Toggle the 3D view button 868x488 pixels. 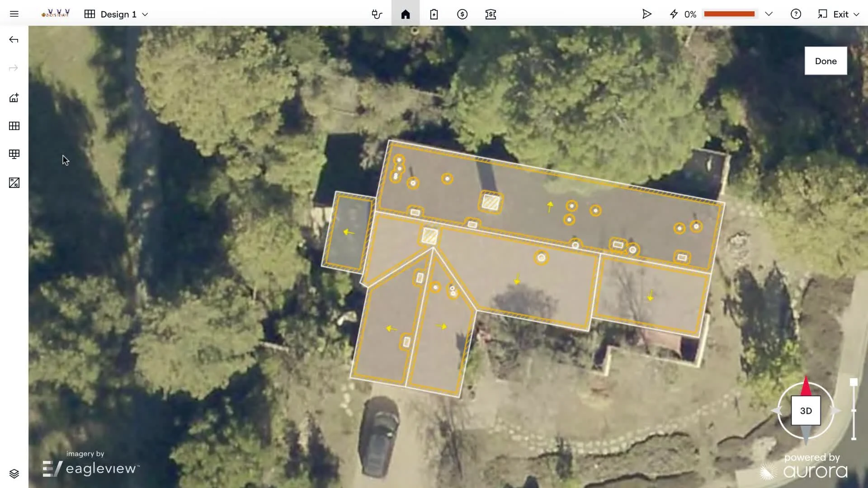coord(806,411)
